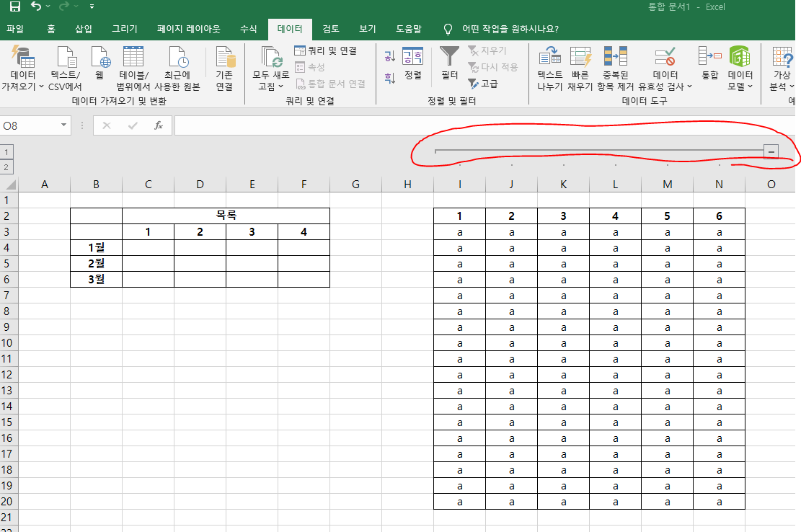The height and width of the screenshot is (532, 801).
Task: Open the undo history dropdown arrow
Action: (x=48, y=6)
